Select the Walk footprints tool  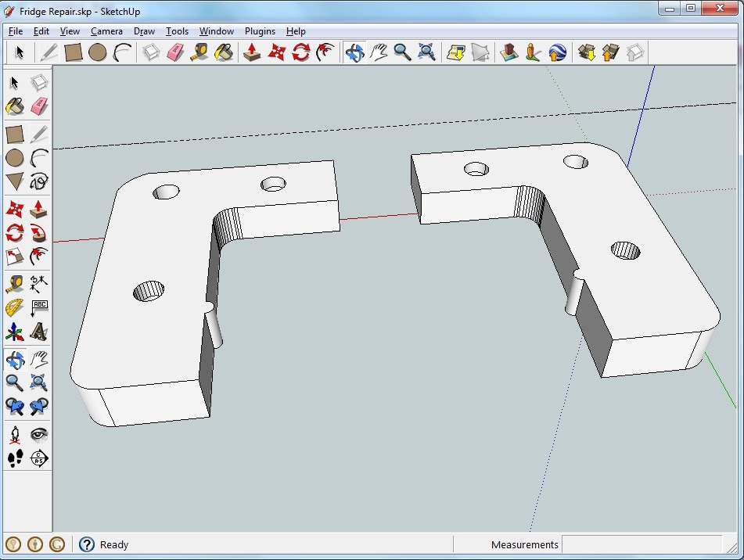pyautogui.click(x=15, y=458)
